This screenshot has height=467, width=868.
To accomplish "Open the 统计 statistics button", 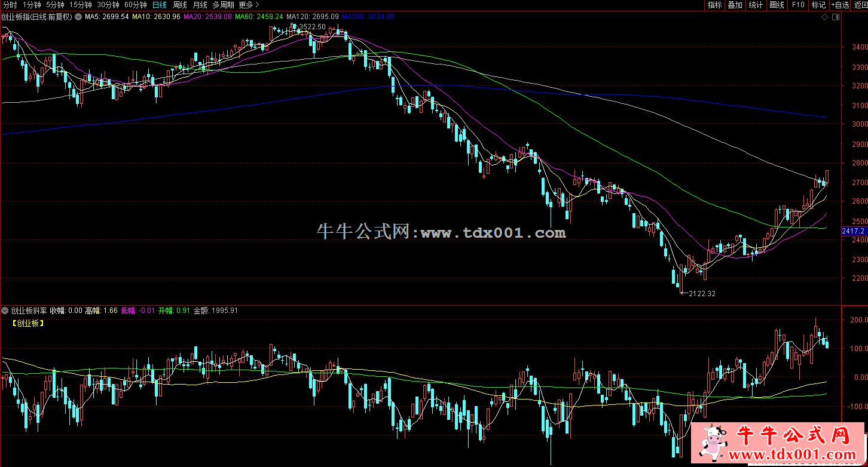I will coord(756,5).
